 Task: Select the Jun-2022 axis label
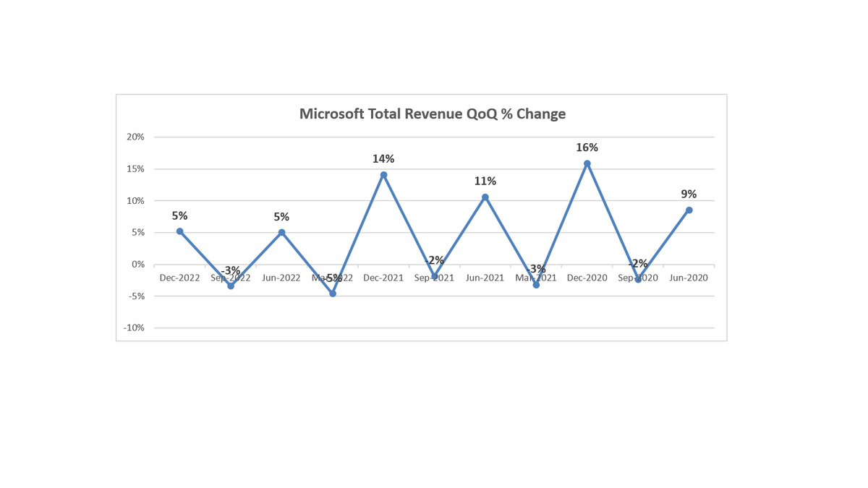(x=281, y=278)
